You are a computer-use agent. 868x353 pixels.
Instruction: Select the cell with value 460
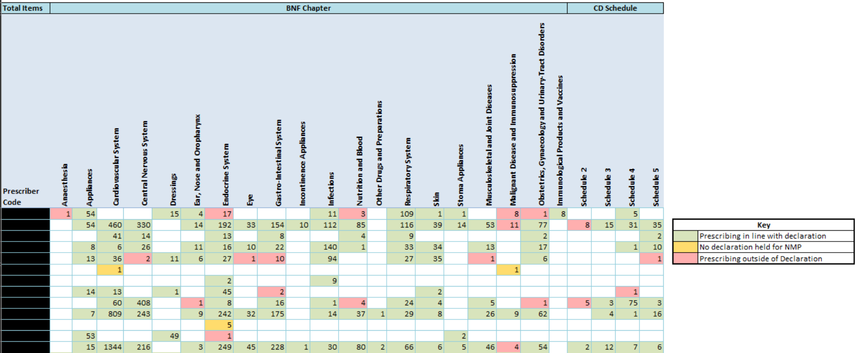tap(110, 225)
